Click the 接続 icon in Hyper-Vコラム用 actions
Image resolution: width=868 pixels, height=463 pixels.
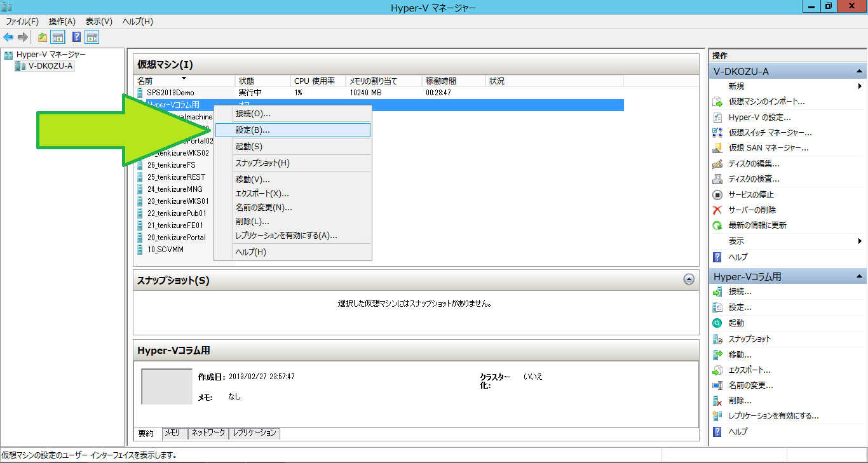pos(717,292)
